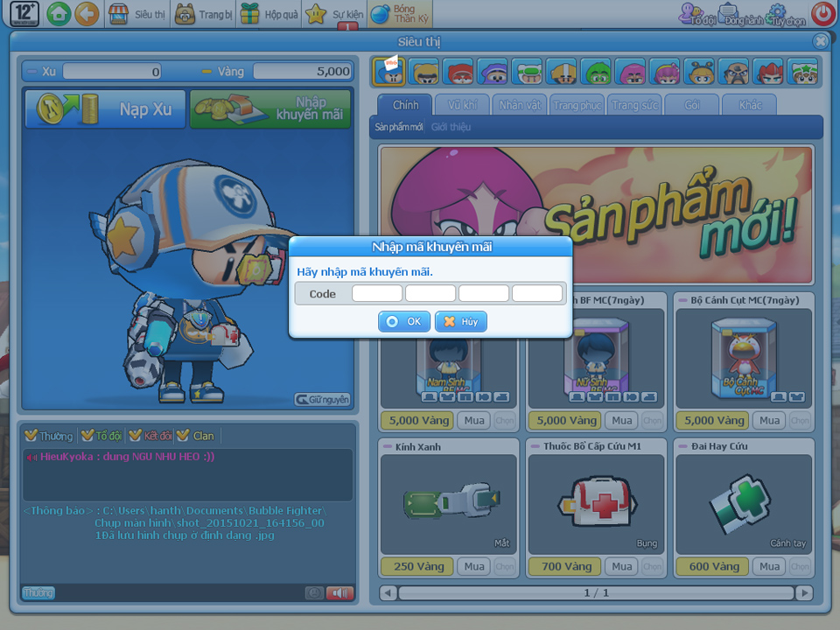
Task: Toggle the red megaphone broadcast icon
Action: coord(340,593)
